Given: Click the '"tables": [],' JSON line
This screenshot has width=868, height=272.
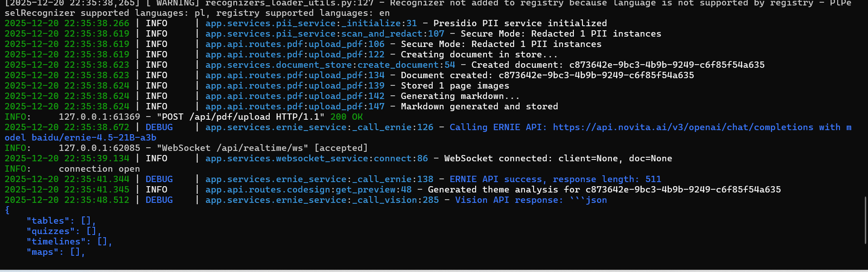Looking at the screenshot, I should (x=61, y=220).
